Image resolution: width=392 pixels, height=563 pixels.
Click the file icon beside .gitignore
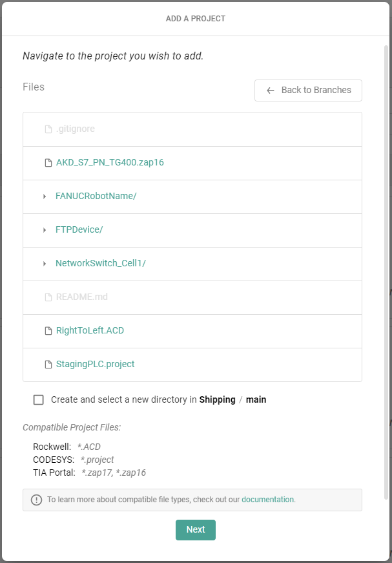tap(48, 129)
